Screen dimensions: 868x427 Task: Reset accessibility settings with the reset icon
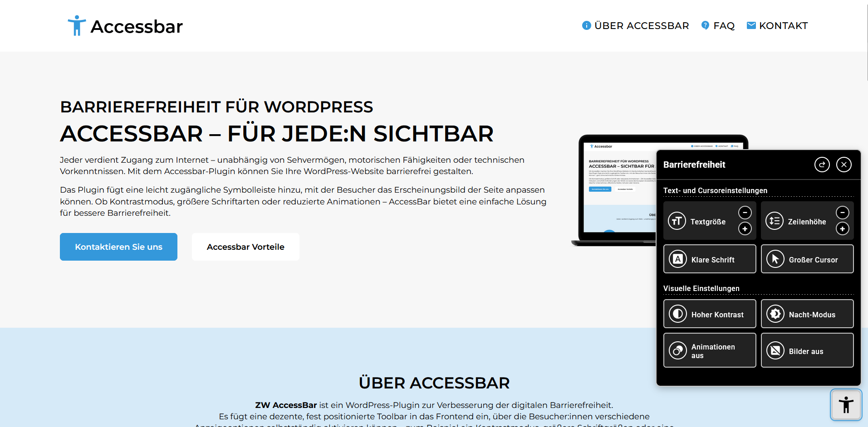click(x=822, y=165)
